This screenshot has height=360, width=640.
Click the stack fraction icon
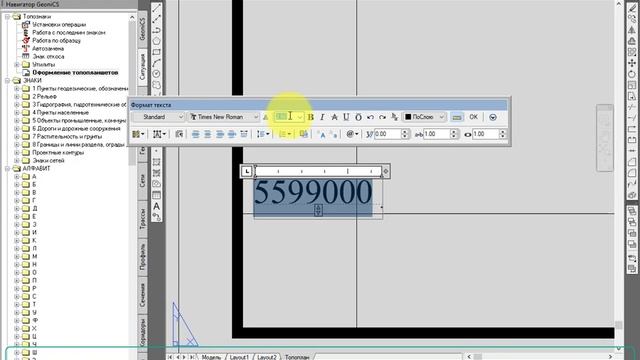[394, 117]
